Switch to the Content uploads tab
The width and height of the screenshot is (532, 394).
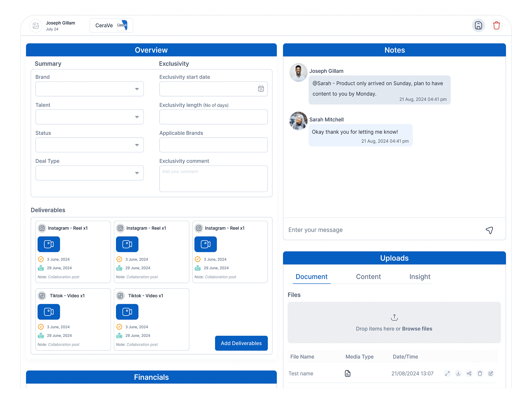(x=368, y=277)
